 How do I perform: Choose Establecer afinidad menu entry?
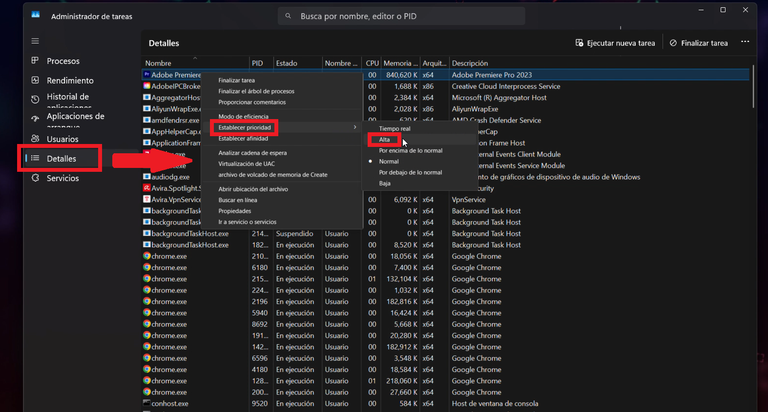(243, 139)
